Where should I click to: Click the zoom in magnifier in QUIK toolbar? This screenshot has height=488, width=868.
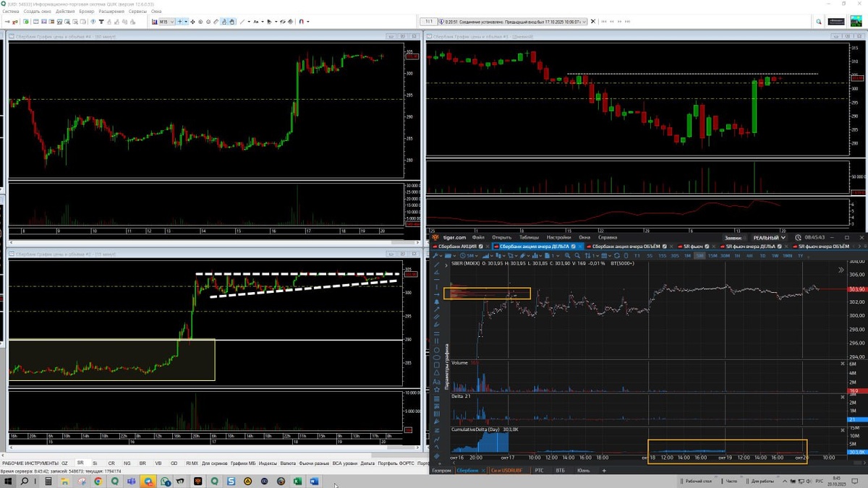(x=200, y=22)
